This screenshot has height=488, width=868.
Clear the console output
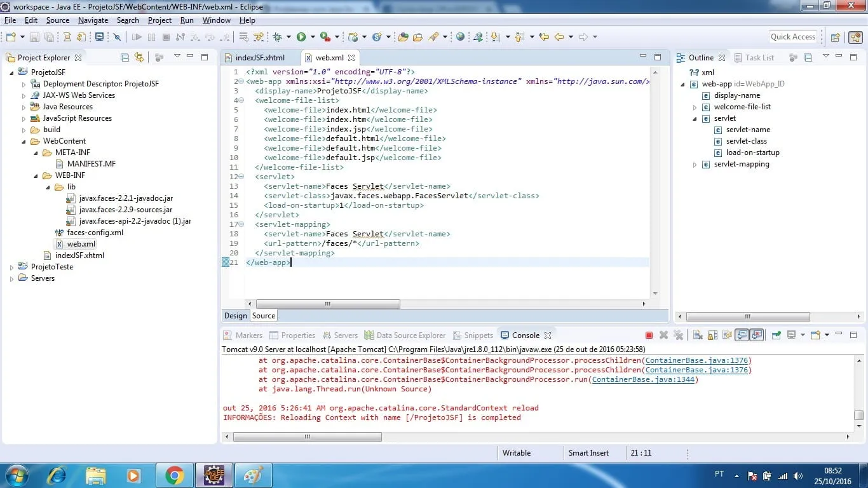coord(697,335)
